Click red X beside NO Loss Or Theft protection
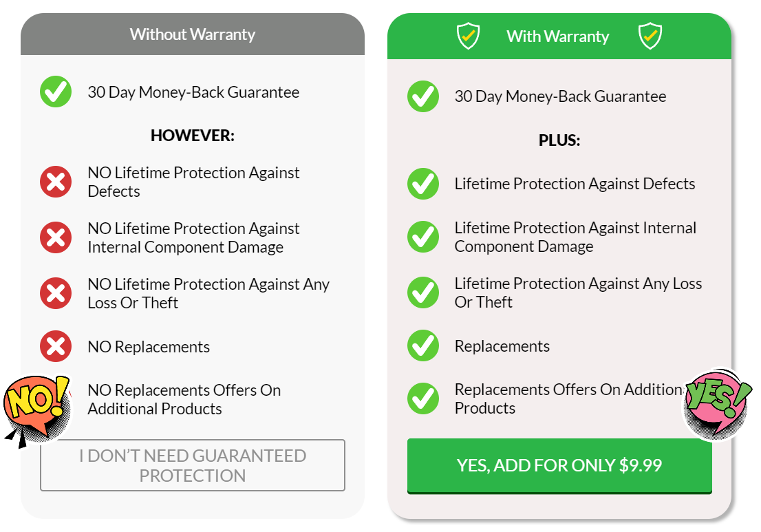Viewport: 761px width, 532px height. pos(56,293)
